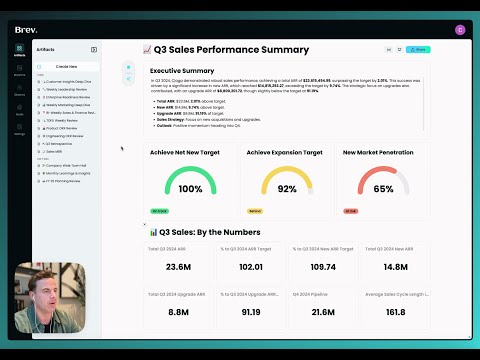The image size is (480, 360).
Task: Open the Artifacts section in the left nav
Action: (x=20, y=50)
